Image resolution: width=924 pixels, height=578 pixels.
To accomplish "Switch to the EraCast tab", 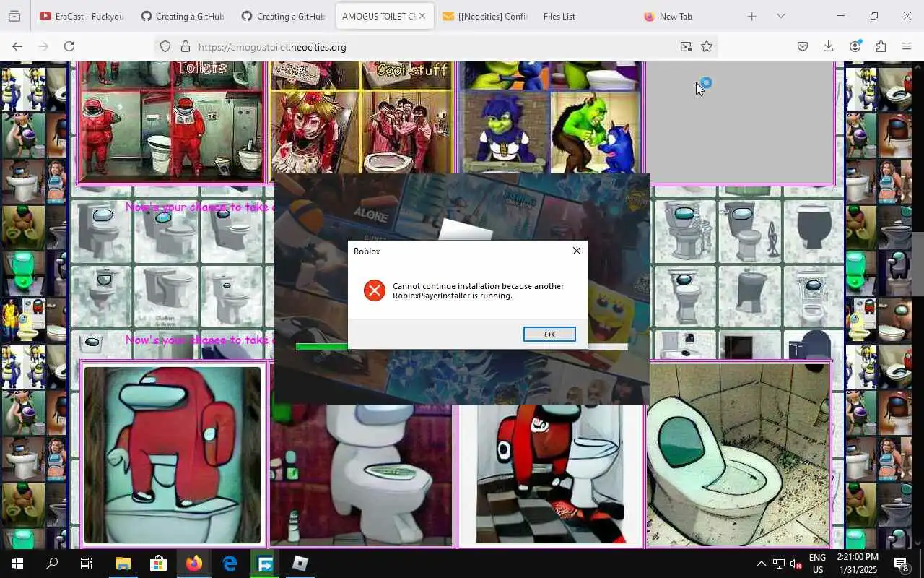I will 82,16.
